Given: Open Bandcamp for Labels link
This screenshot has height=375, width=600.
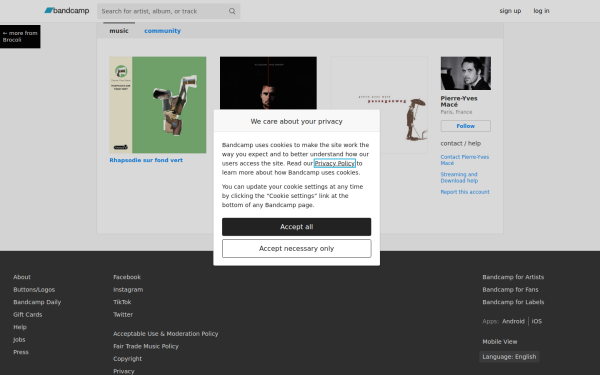Looking at the screenshot, I should 513,302.
